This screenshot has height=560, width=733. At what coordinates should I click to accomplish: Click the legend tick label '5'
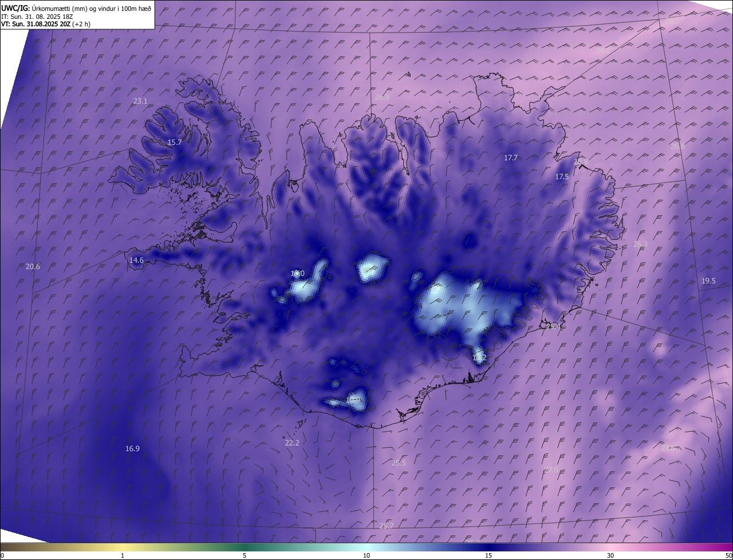tap(245, 555)
